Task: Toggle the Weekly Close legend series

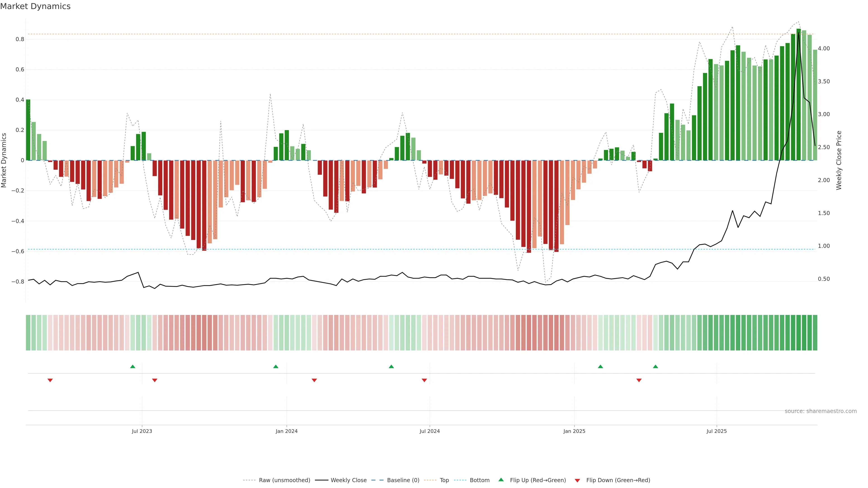Action: click(348, 480)
